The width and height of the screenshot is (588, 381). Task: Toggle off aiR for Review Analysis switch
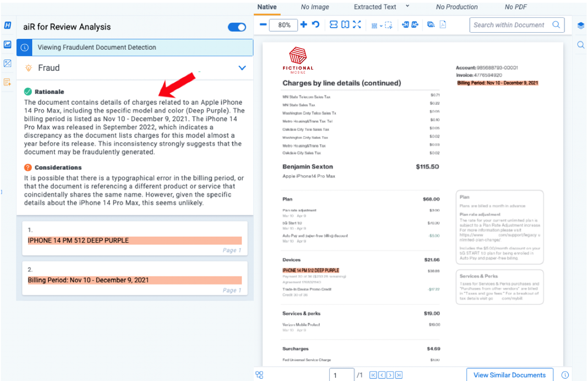[x=237, y=27]
